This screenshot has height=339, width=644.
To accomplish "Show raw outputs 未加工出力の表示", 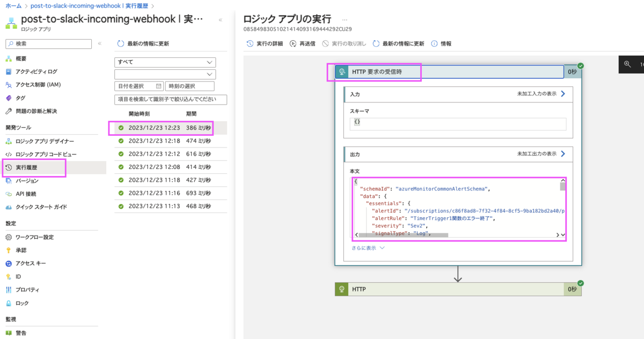I will (541, 153).
